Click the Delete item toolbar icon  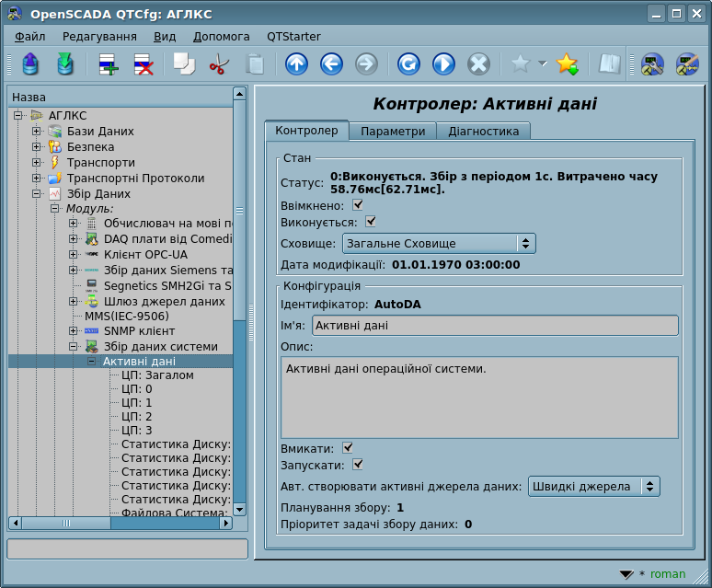144,64
